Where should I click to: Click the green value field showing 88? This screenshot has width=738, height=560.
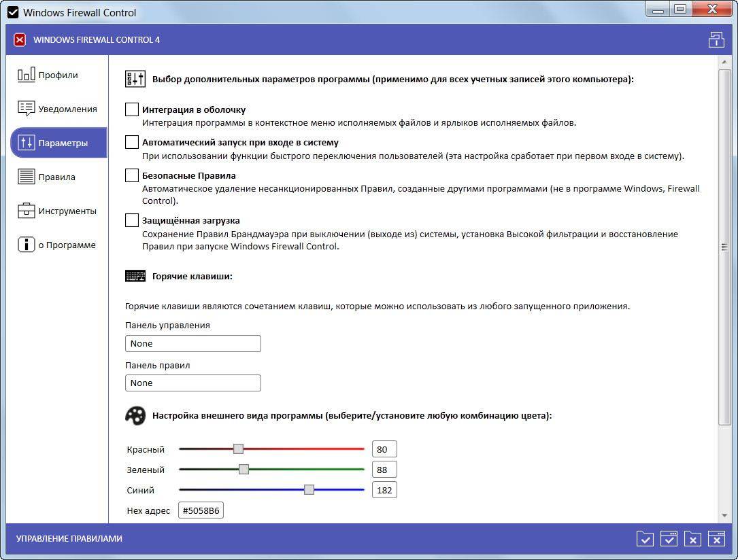point(384,470)
